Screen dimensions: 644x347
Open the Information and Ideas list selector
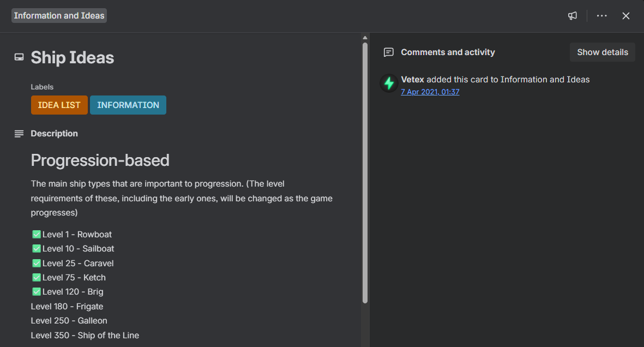tap(59, 16)
